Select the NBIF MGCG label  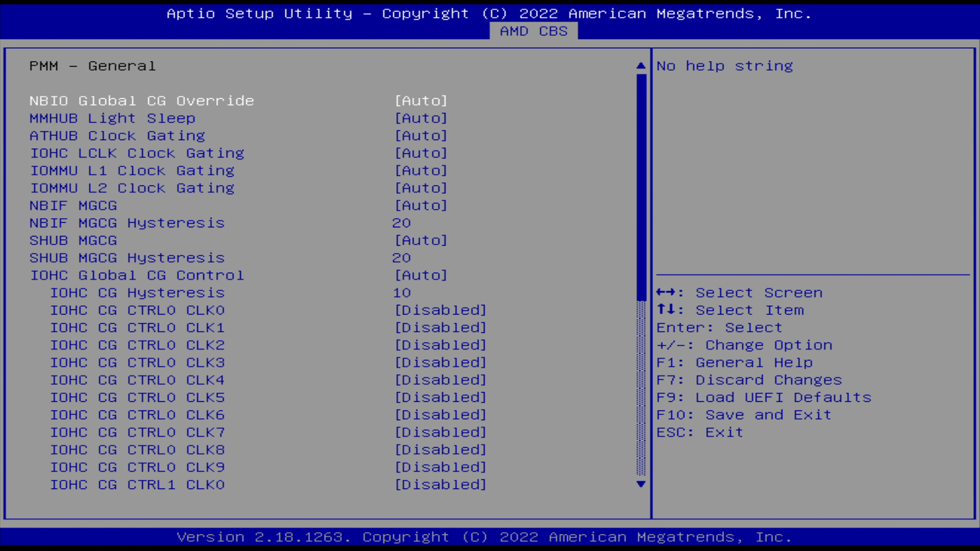tap(73, 206)
